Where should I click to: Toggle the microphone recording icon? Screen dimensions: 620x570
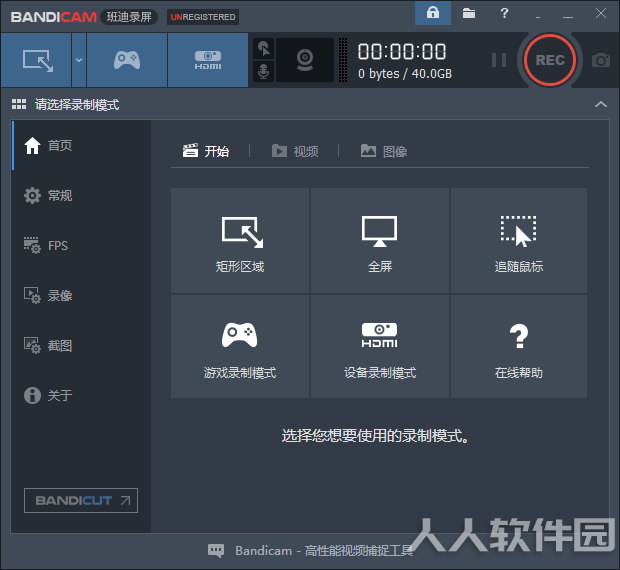coord(263,72)
